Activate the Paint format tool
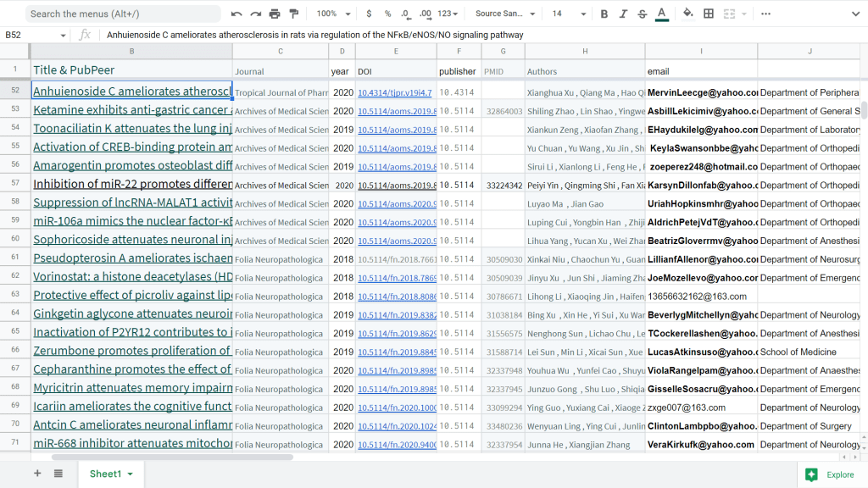The image size is (868, 488). pos(294,14)
